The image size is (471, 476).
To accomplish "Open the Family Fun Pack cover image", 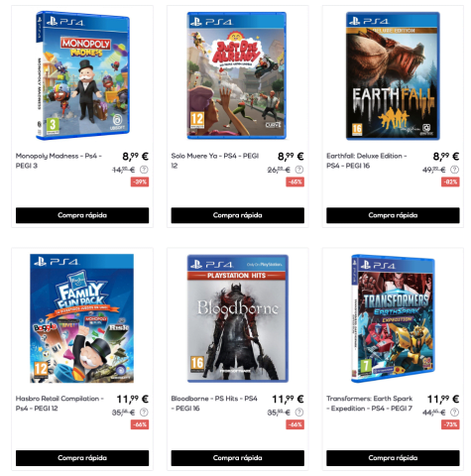I will (x=82, y=318).
